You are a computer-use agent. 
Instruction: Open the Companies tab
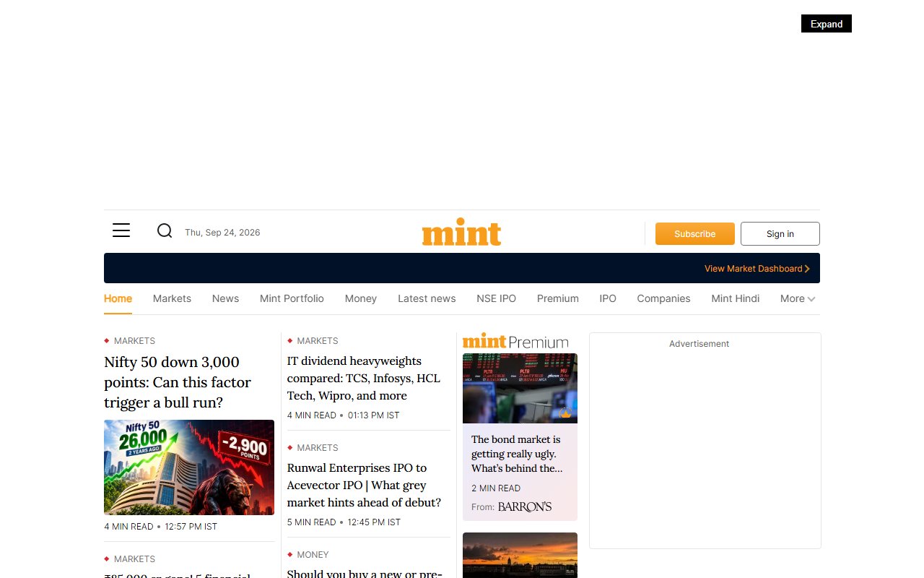(663, 299)
